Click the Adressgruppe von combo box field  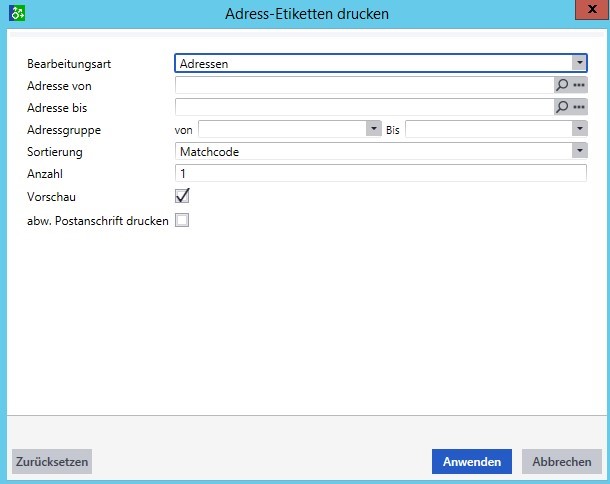(282, 129)
